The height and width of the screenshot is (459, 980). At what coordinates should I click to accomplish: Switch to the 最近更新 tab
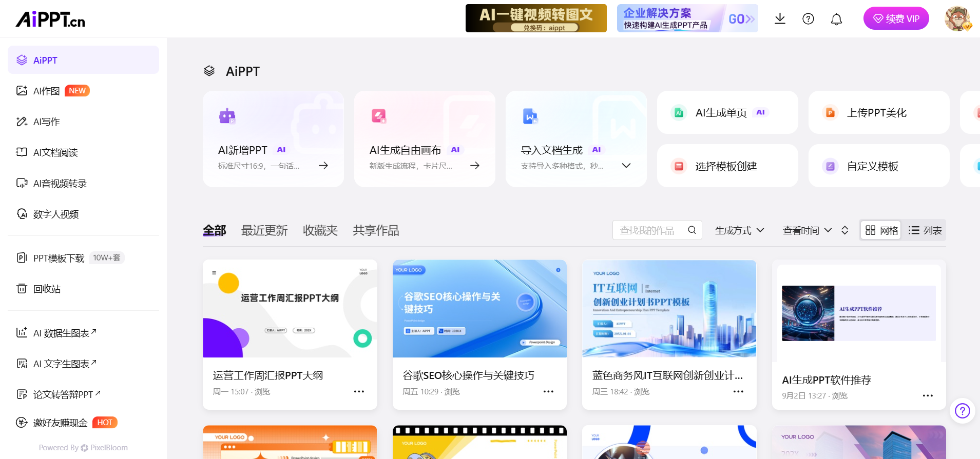click(x=264, y=231)
